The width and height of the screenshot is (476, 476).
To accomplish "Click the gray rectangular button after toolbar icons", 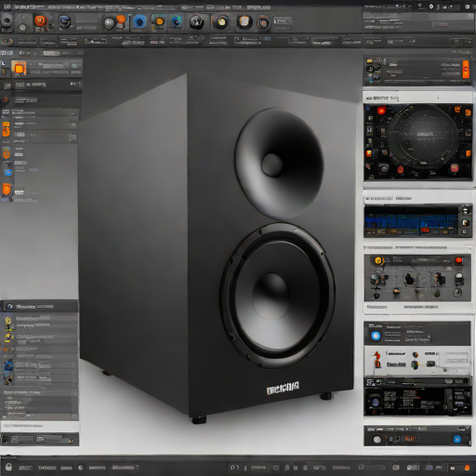I will [282, 21].
